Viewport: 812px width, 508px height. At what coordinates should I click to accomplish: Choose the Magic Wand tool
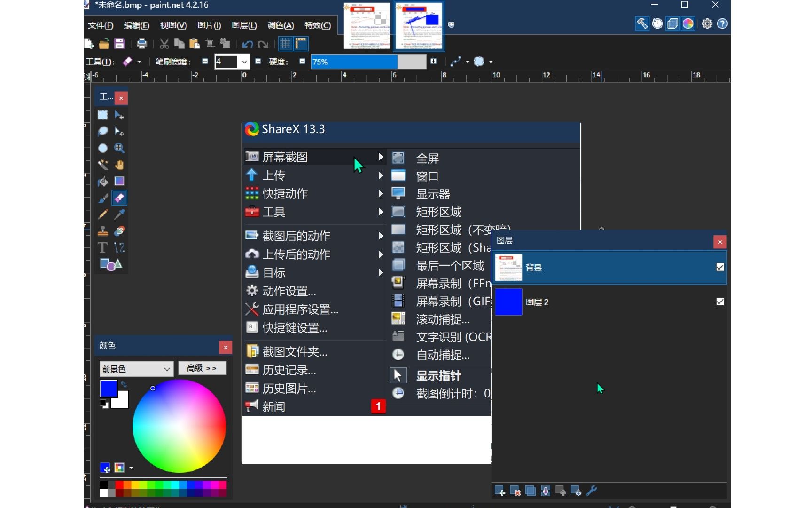(x=102, y=165)
